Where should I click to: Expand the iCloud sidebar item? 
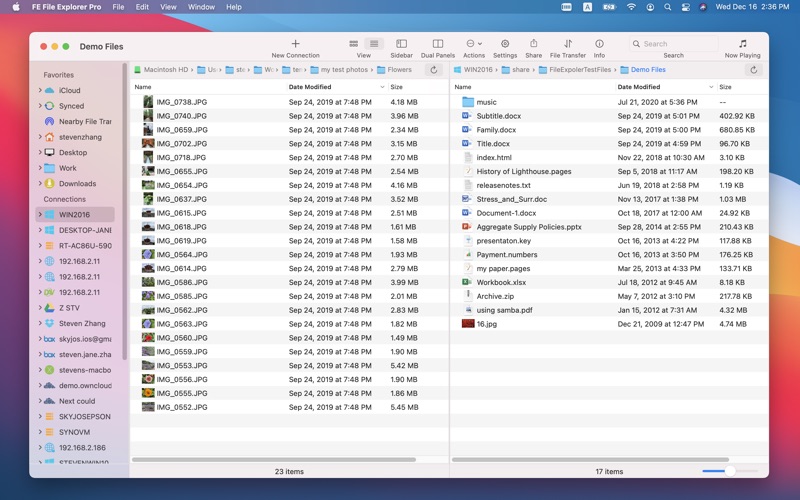[x=40, y=90]
